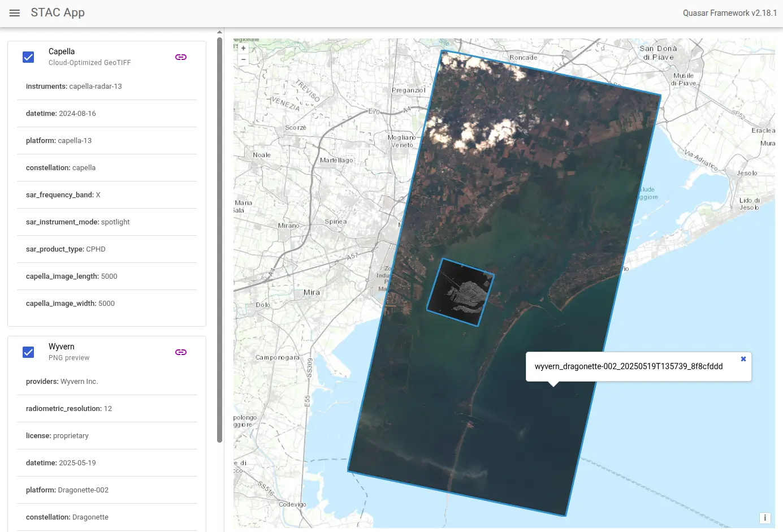Click the popup text wyvern_dragonette-002_20250519T135739_8f8cfddd
The width and height of the screenshot is (783, 532).
point(629,366)
